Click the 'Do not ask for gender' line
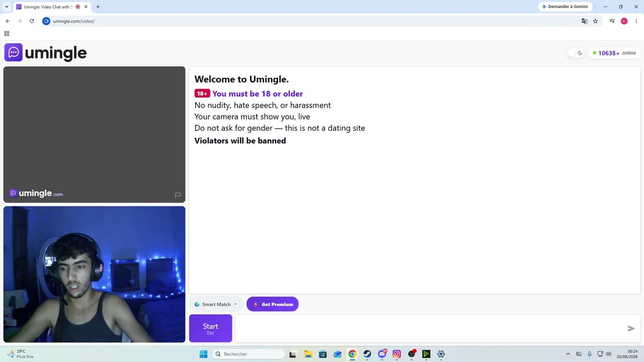The height and width of the screenshot is (362, 644). [280, 128]
